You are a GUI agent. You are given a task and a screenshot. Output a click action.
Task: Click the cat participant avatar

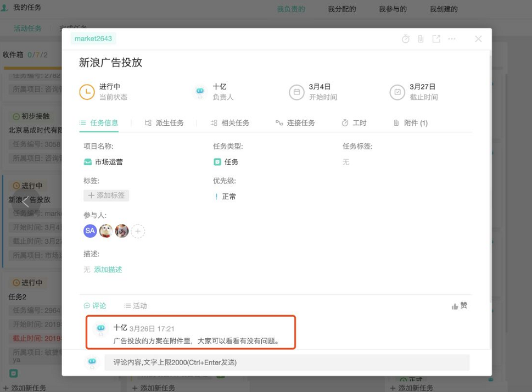[106, 231]
